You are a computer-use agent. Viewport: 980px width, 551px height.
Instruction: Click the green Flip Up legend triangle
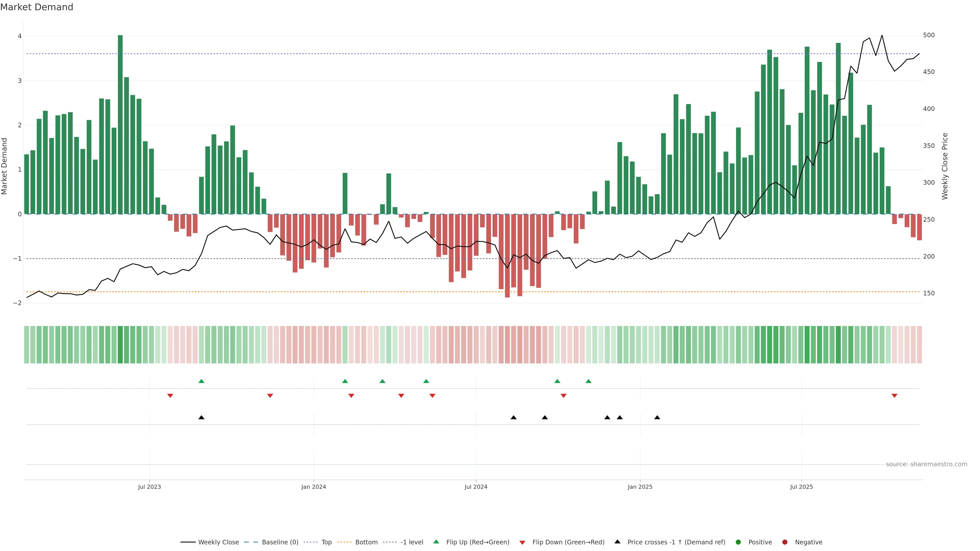(x=436, y=542)
